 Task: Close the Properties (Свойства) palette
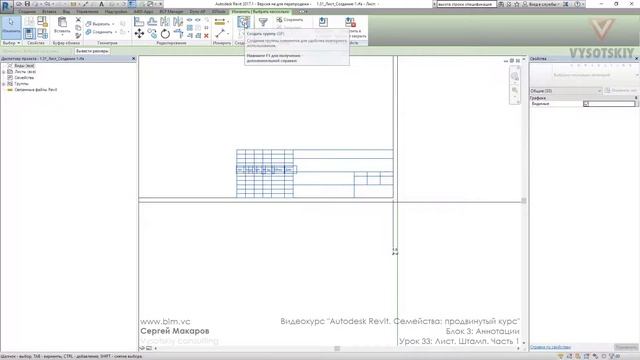[636, 59]
